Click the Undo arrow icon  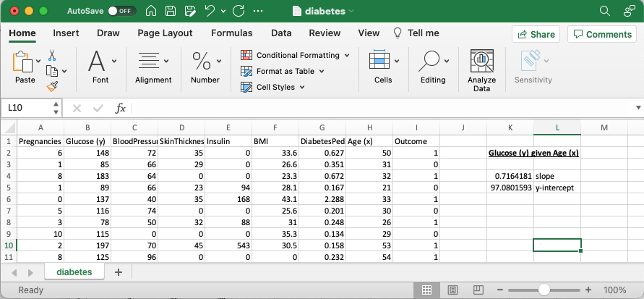tap(210, 11)
